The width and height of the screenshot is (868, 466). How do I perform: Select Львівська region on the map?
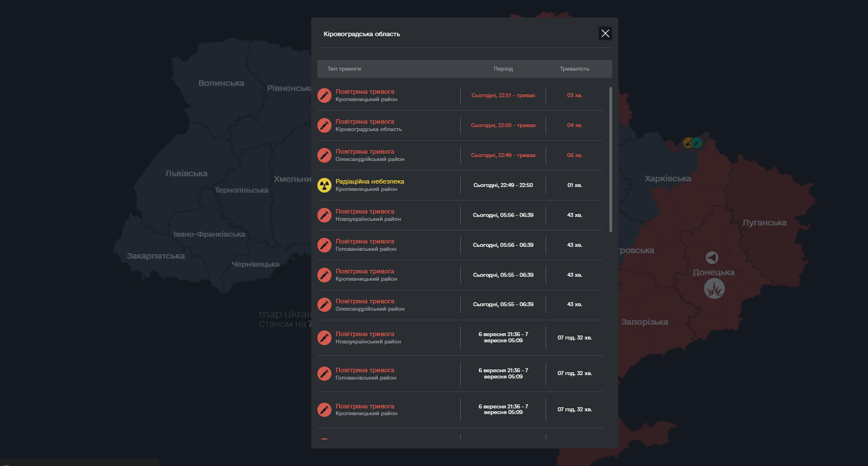(x=186, y=173)
